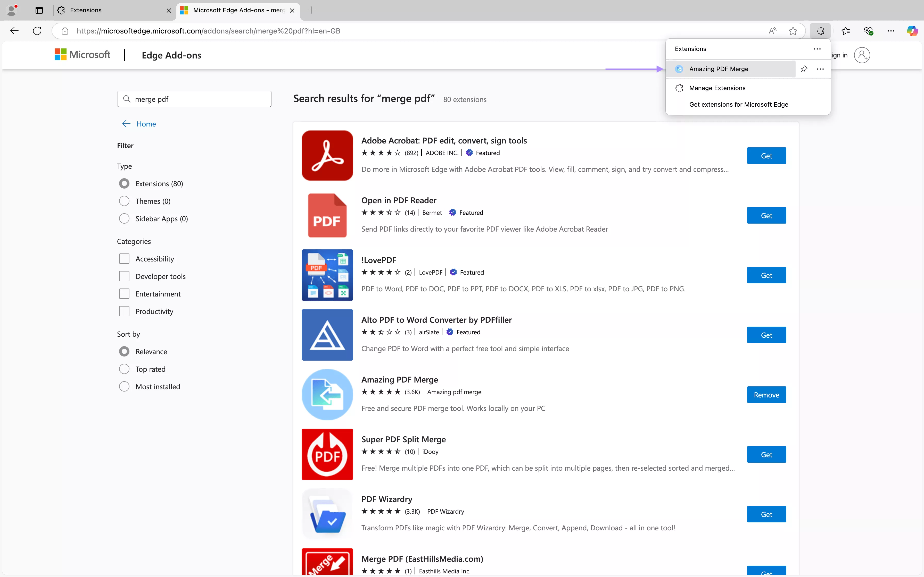924x577 pixels.
Task: Open the Favorites toolbar icon
Action: pyautogui.click(x=845, y=31)
